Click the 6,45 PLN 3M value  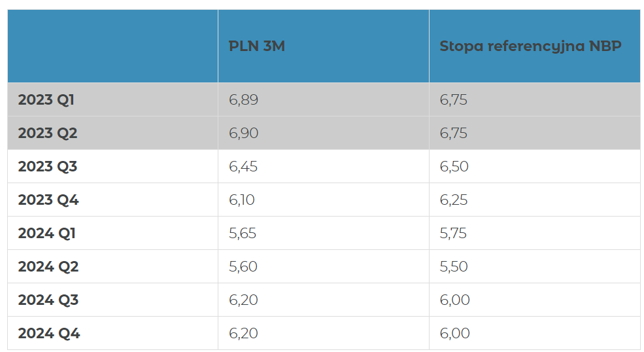(243, 167)
